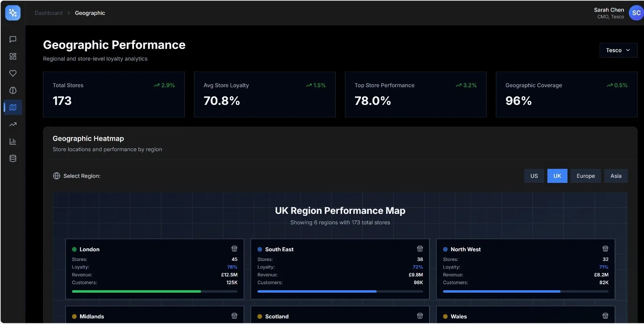This screenshot has width=644, height=324.
Task: Click the SC user avatar
Action: point(636,13)
